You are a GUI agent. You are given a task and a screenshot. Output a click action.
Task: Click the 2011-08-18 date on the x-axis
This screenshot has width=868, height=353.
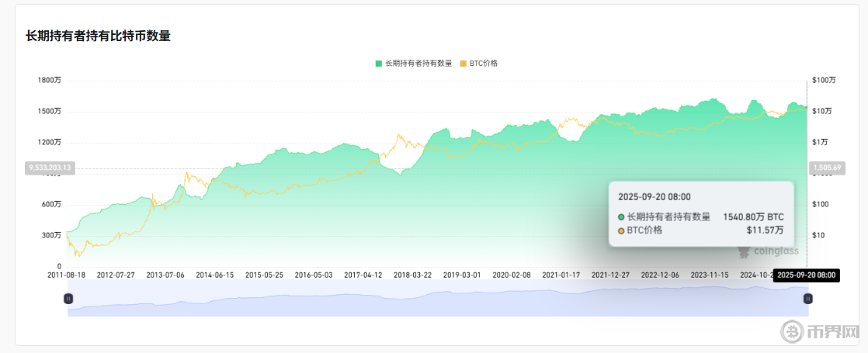68,275
